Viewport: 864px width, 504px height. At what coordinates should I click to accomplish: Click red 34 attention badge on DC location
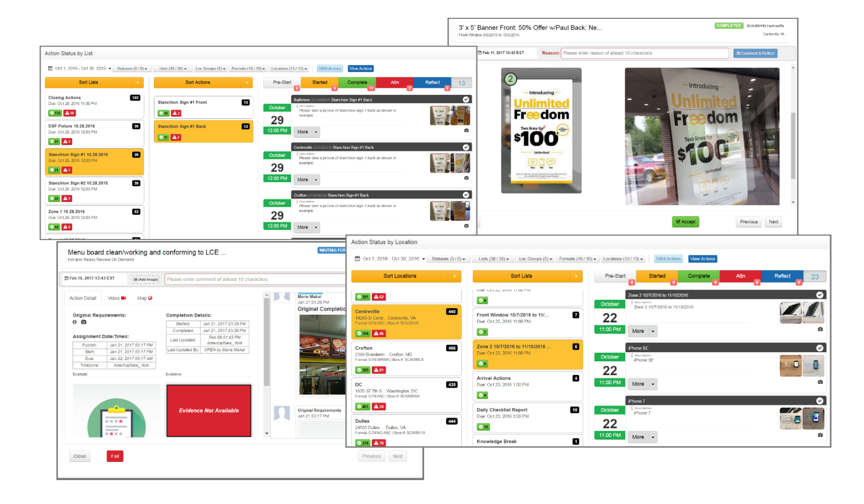379,407
